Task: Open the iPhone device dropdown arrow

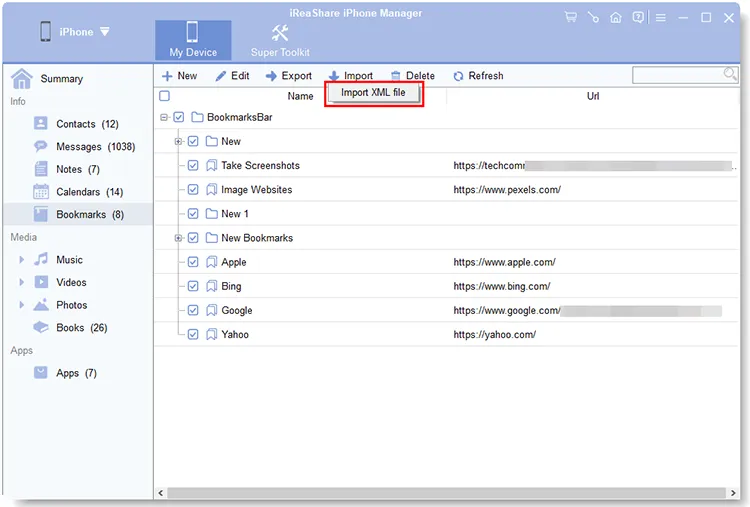Action: click(x=105, y=32)
